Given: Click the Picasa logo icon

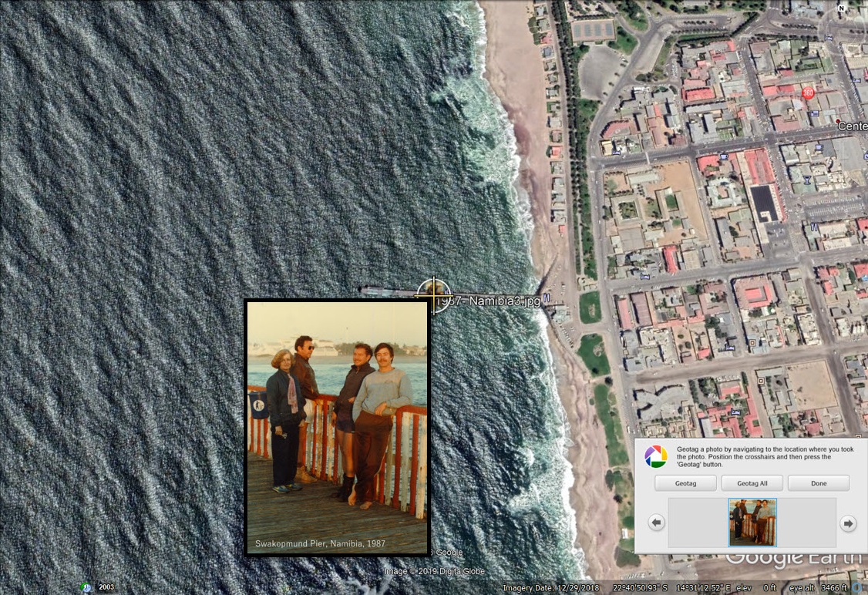Looking at the screenshot, I should point(656,456).
